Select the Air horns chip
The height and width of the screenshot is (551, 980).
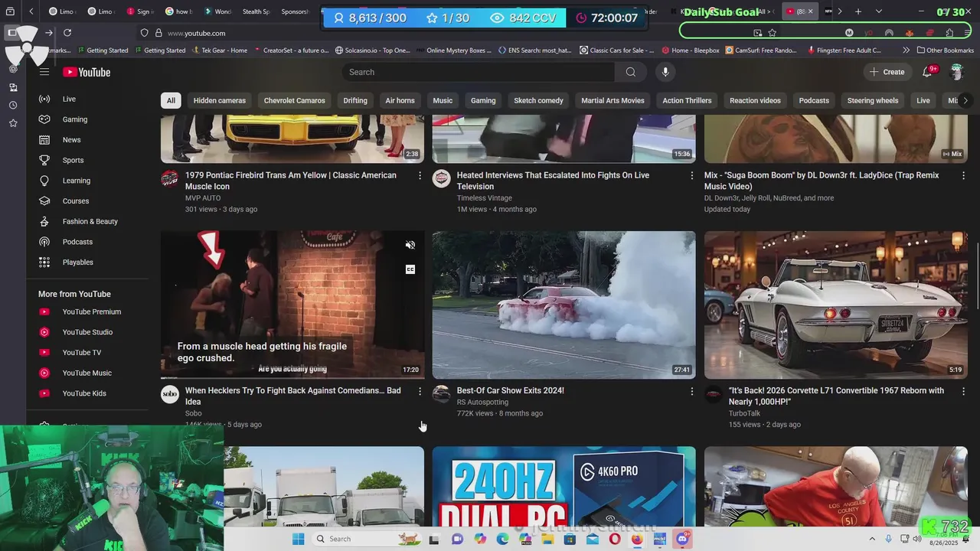[400, 100]
